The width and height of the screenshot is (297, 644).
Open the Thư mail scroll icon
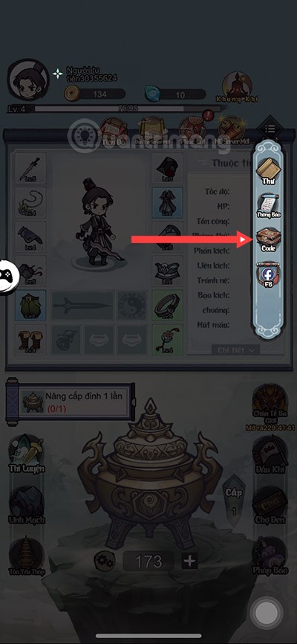click(x=268, y=171)
